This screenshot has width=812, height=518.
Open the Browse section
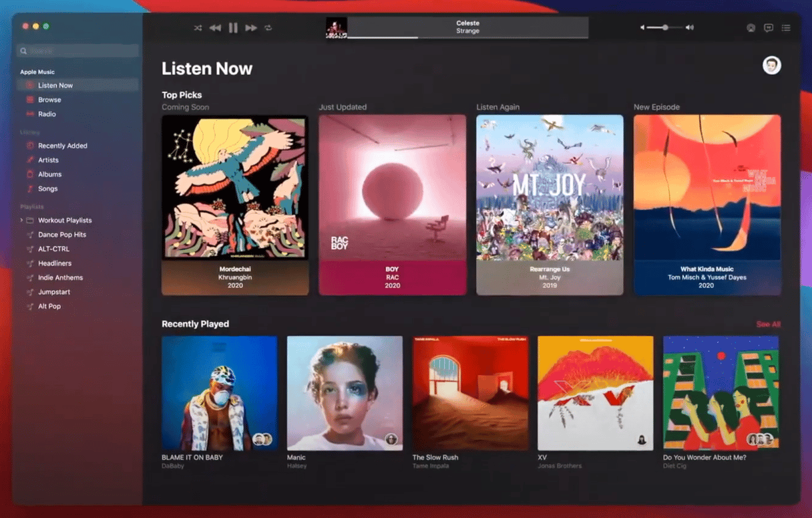(49, 100)
